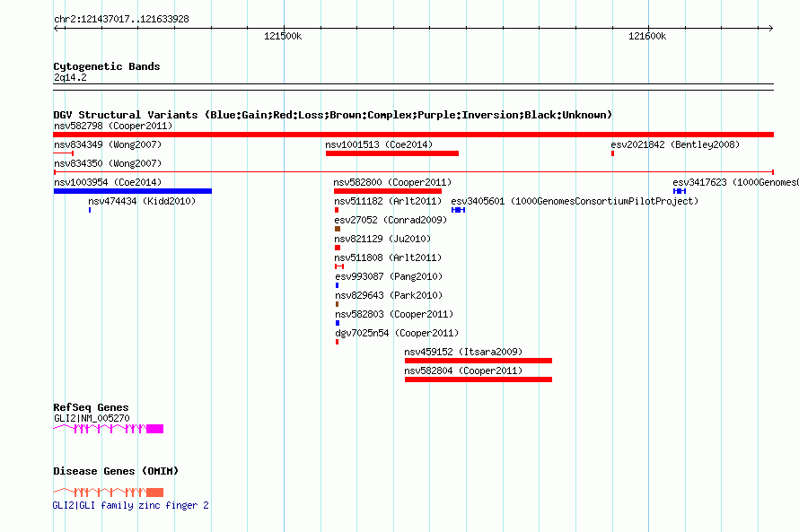Open GLI2|GLI family zinc finger 2 link
This screenshot has width=799, height=532.
pos(130,505)
